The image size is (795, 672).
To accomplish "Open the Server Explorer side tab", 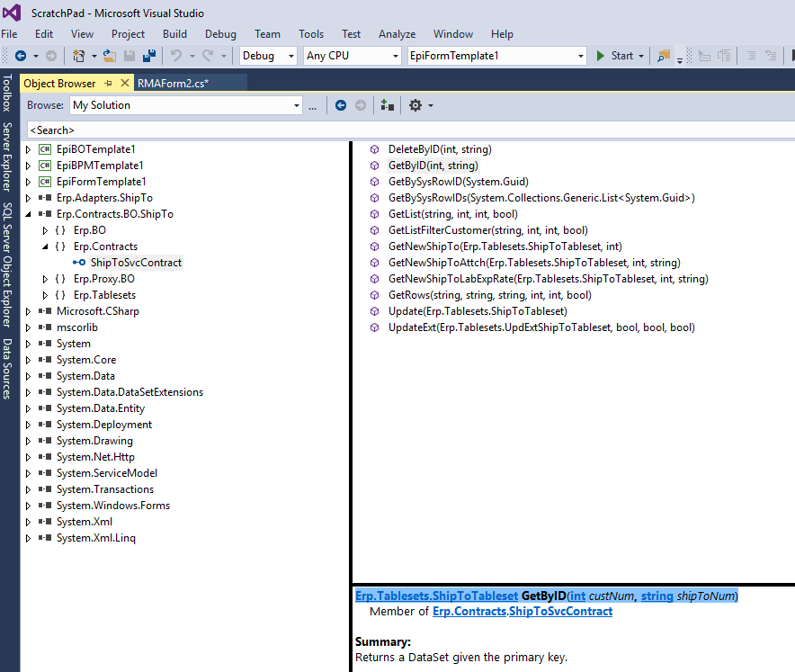I will [x=7, y=157].
